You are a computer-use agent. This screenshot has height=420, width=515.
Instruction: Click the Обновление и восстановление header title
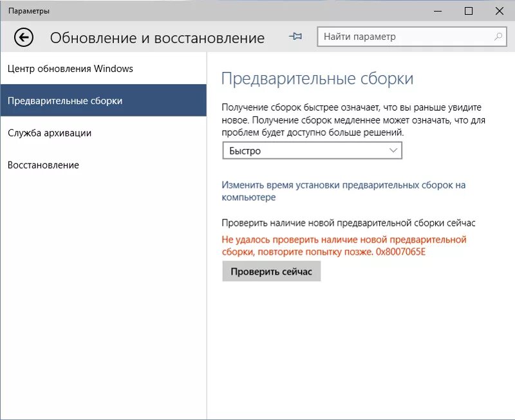tap(157, 38)
